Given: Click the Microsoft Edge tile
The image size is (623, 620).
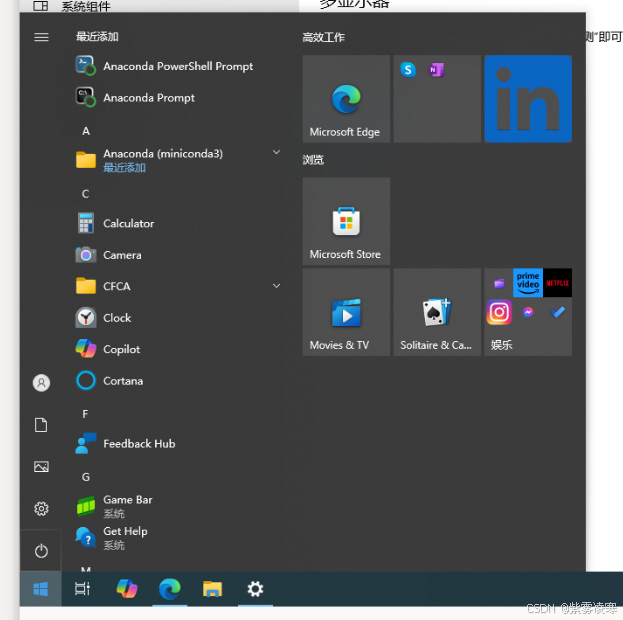Looking at the screenshot, I should point(346,99).
